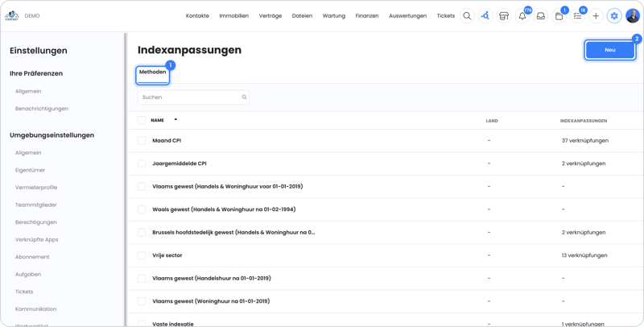Open the Maand CPI method
644x327 pixels.
167,140
